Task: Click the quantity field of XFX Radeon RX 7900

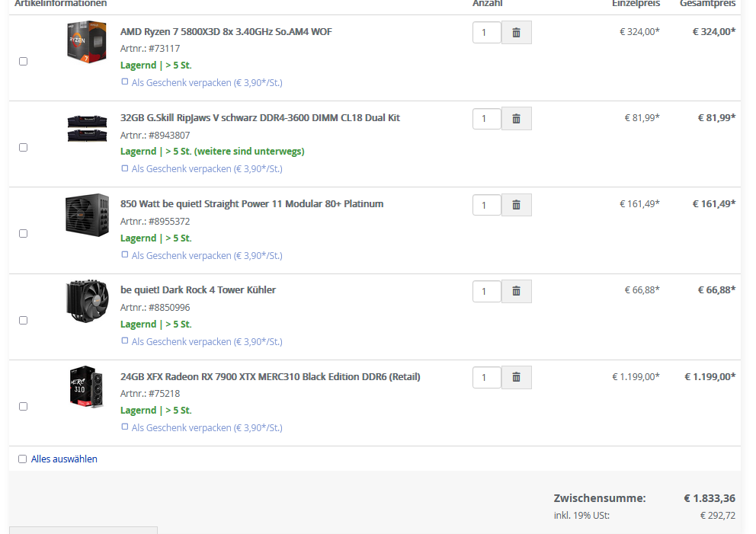Action: click(487, 377)
